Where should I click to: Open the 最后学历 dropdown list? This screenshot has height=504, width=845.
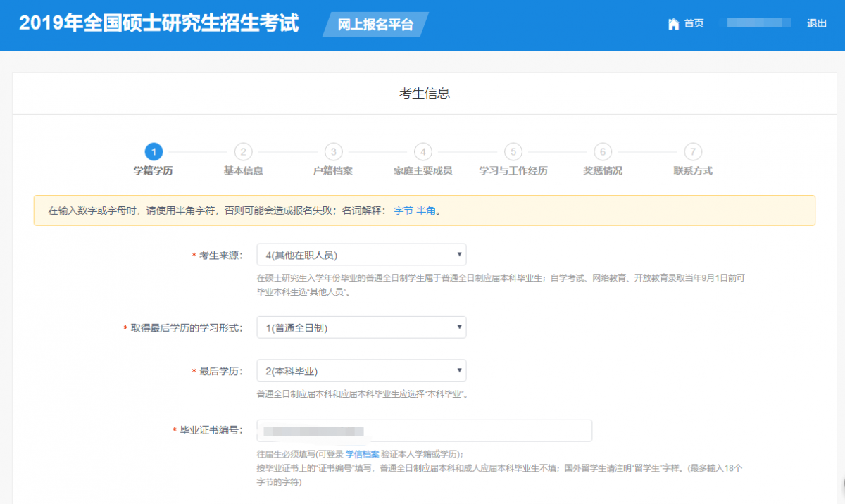pos(361,370)
